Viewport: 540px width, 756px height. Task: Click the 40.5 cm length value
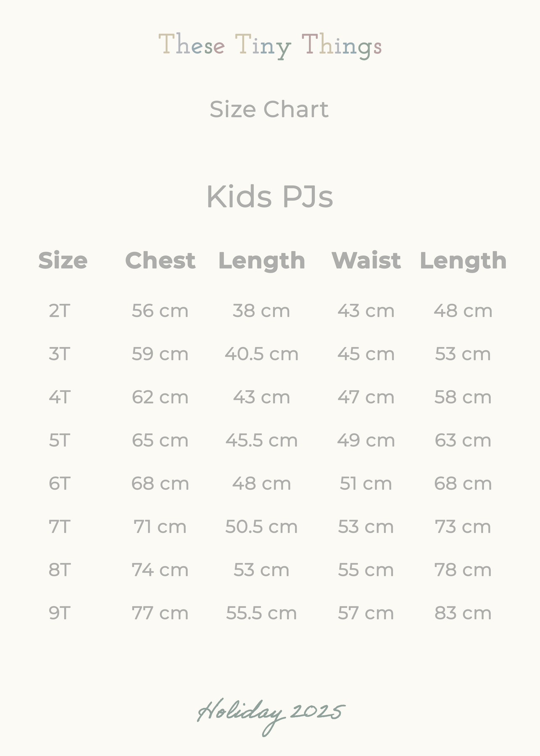click(261, 354)
